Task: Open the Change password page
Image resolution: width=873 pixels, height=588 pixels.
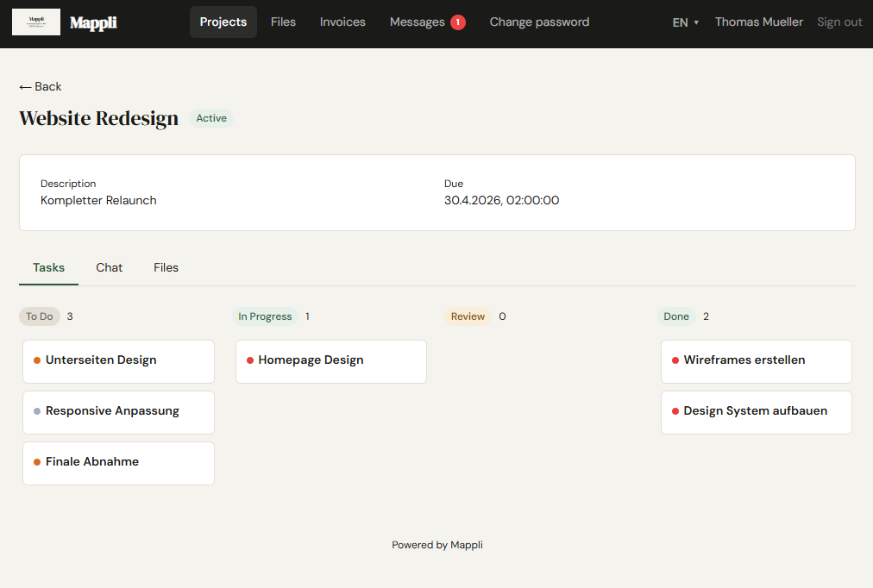Action: [539, 22]
